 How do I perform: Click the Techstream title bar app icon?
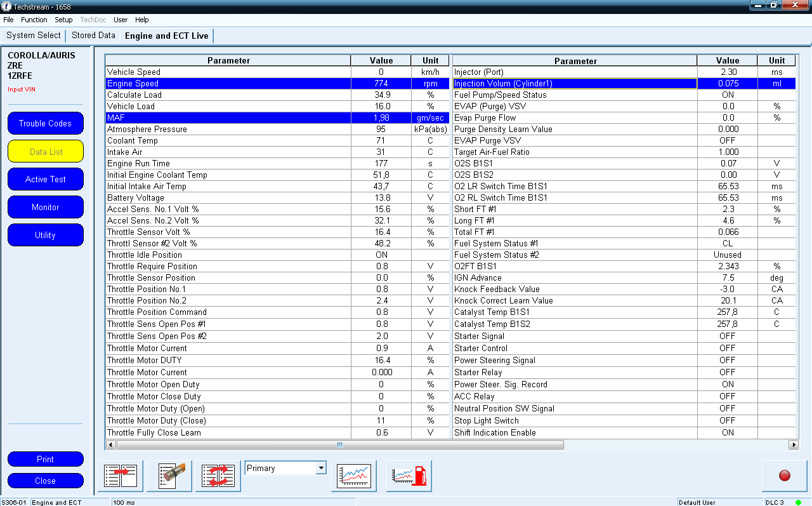click(x=6, y=6)
